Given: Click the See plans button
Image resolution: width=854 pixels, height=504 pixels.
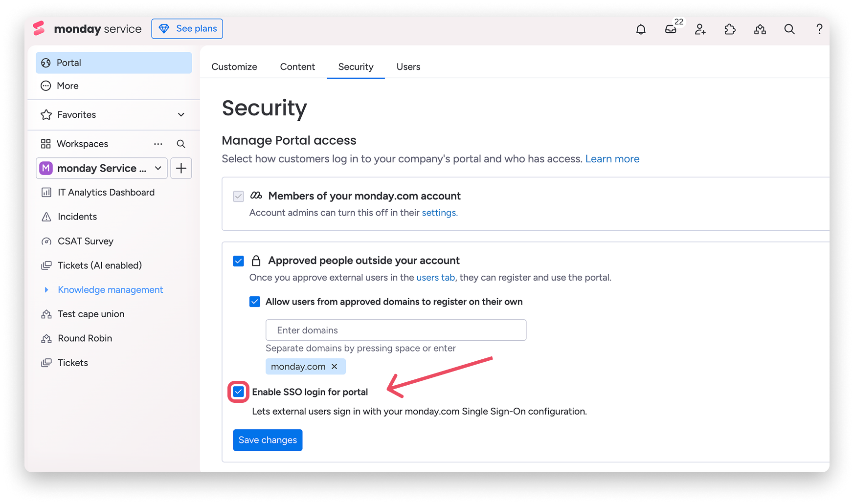Looking at the screenshot, I should pos(187,29).
